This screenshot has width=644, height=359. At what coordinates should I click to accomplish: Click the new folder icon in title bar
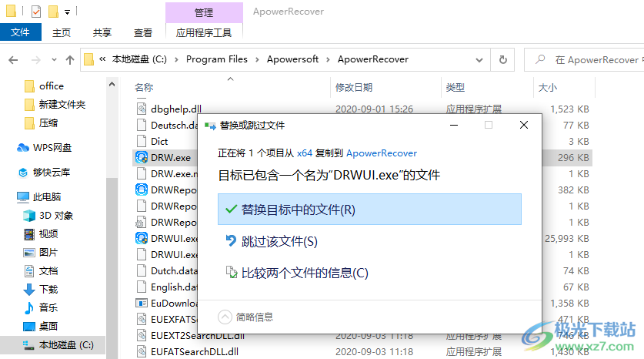click(x=53, y=12)
